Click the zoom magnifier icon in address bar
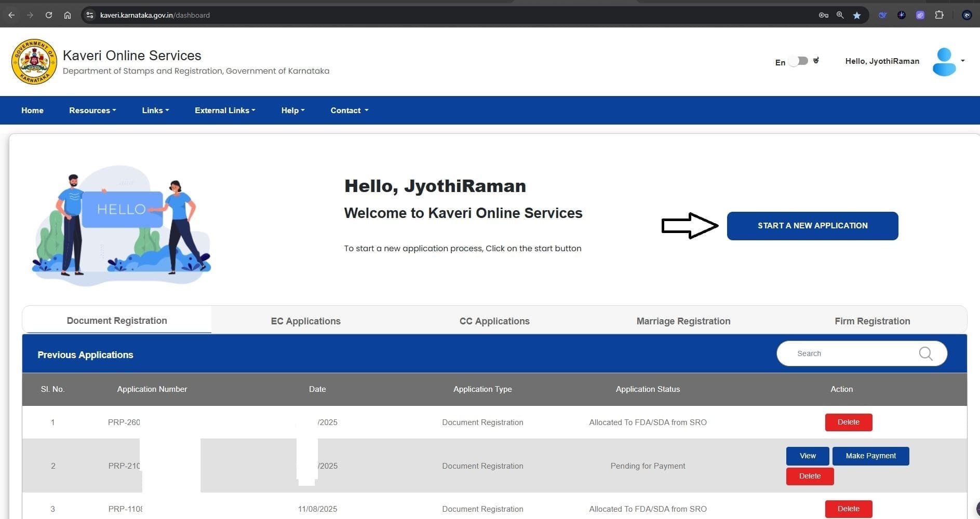The image size is (980, 519). pos(840,15)
